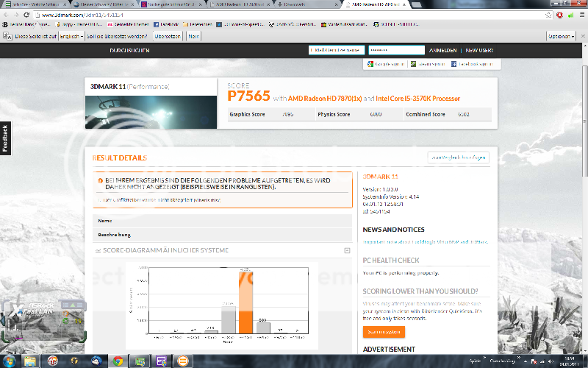
Task: Switch to the fourth AMD Radeon tab
Action: tap(240, 4)
